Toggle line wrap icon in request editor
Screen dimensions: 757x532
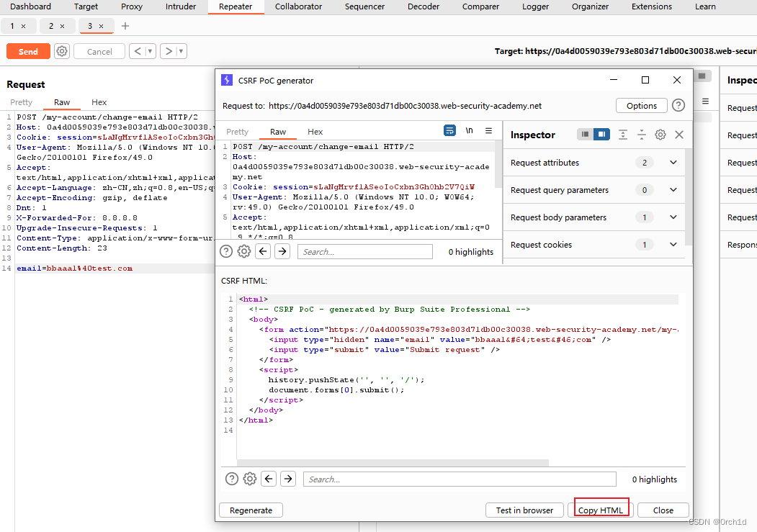[449, 131]
